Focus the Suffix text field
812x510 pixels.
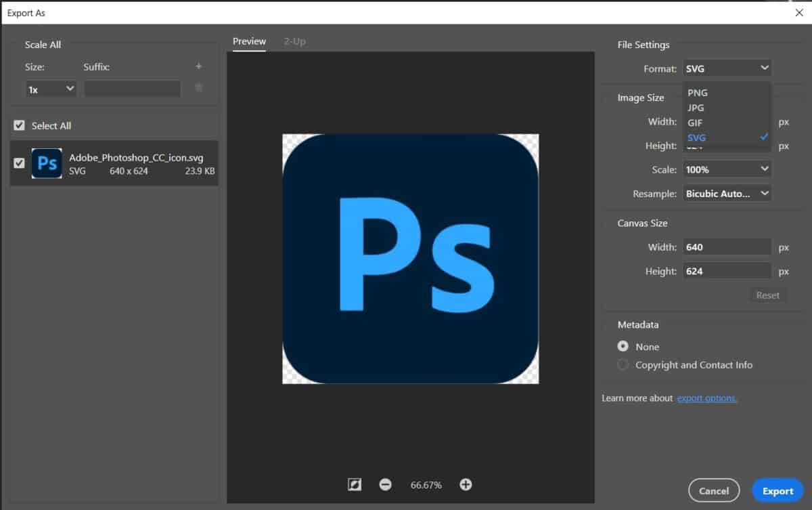coord(132,89)
